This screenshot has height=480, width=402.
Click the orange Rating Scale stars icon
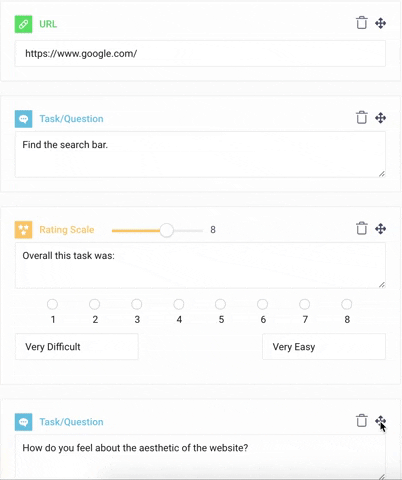tap(23, 230)
